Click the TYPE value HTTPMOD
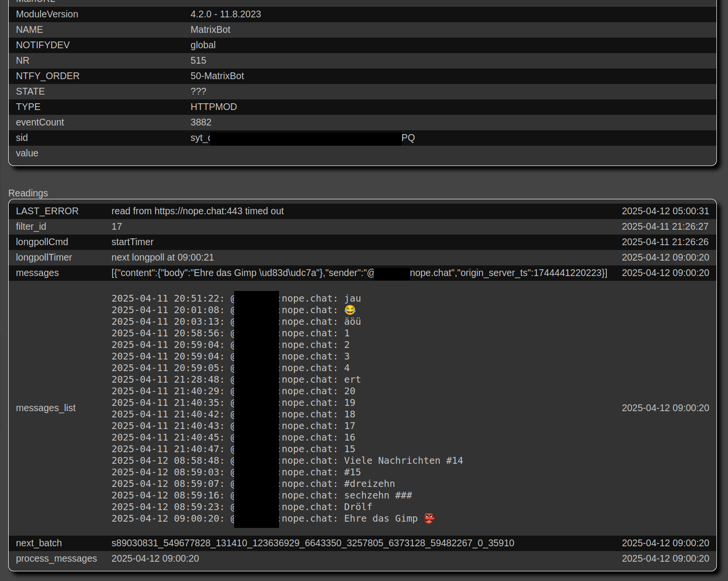 tap(213, 107)
